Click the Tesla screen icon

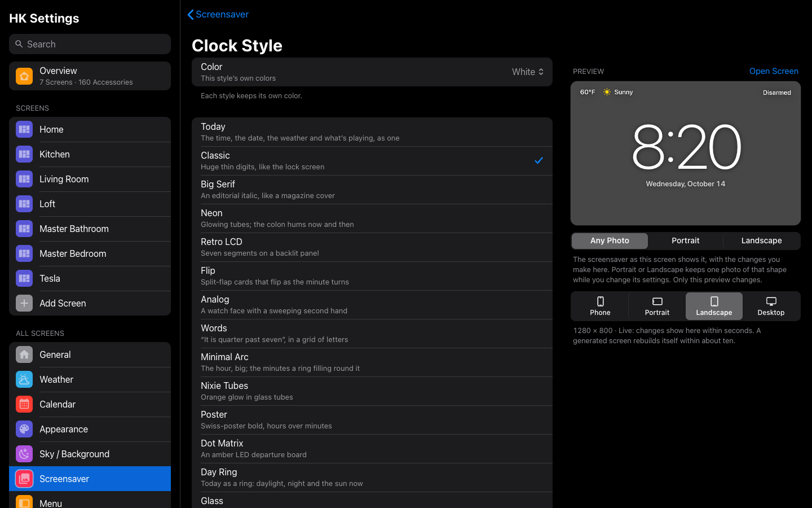click(24, 278)
